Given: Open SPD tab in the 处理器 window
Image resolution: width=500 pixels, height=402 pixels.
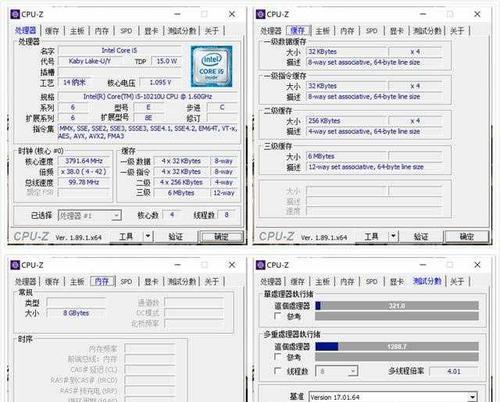Looking at the screenshot, I should point(126,31).
